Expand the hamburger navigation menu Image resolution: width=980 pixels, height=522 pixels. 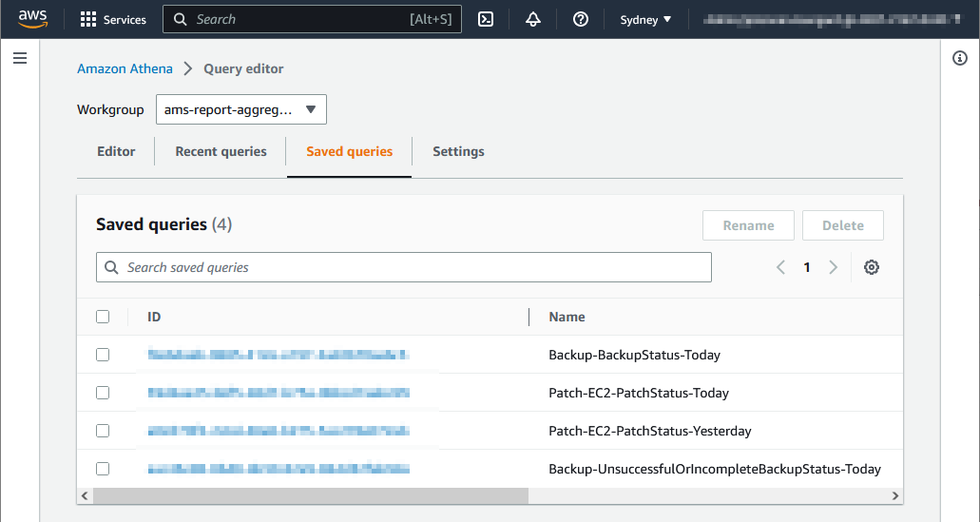tap(20, 58)
